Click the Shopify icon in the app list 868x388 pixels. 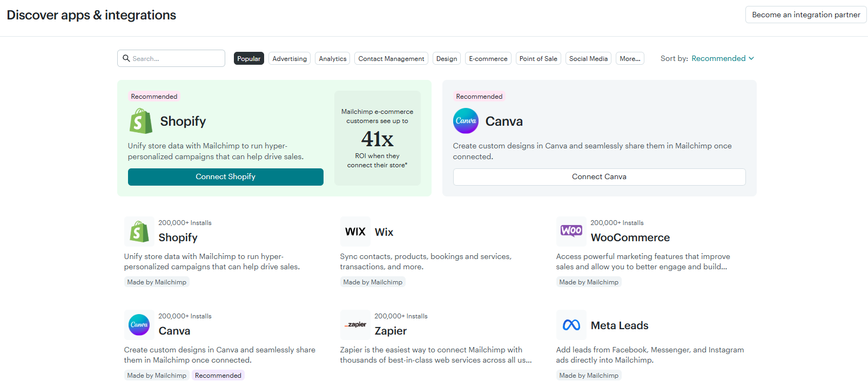coord(139,232)
